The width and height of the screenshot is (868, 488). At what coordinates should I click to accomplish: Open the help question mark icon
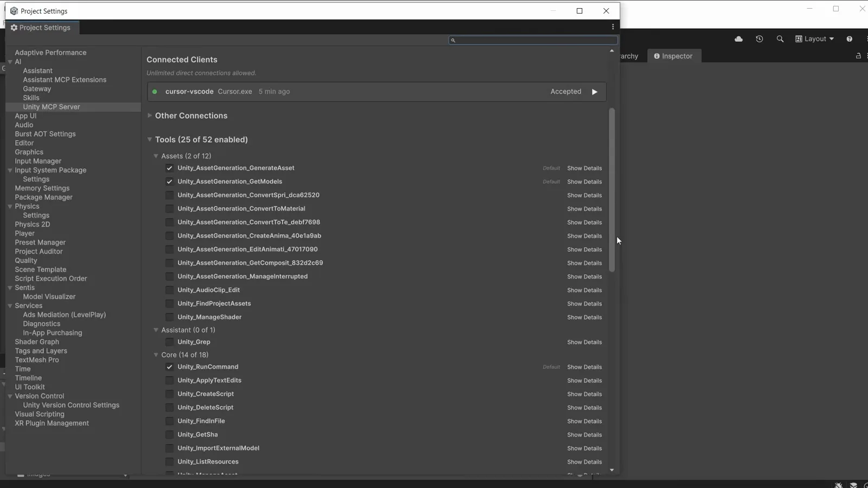click(850, 39)
